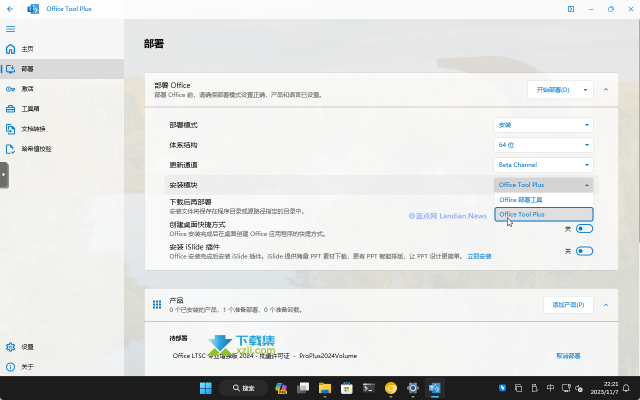This screenshot has width=640, height=400.
Task: Open the network tray icon
Action: pyautogui.click(x=566, y=388)
